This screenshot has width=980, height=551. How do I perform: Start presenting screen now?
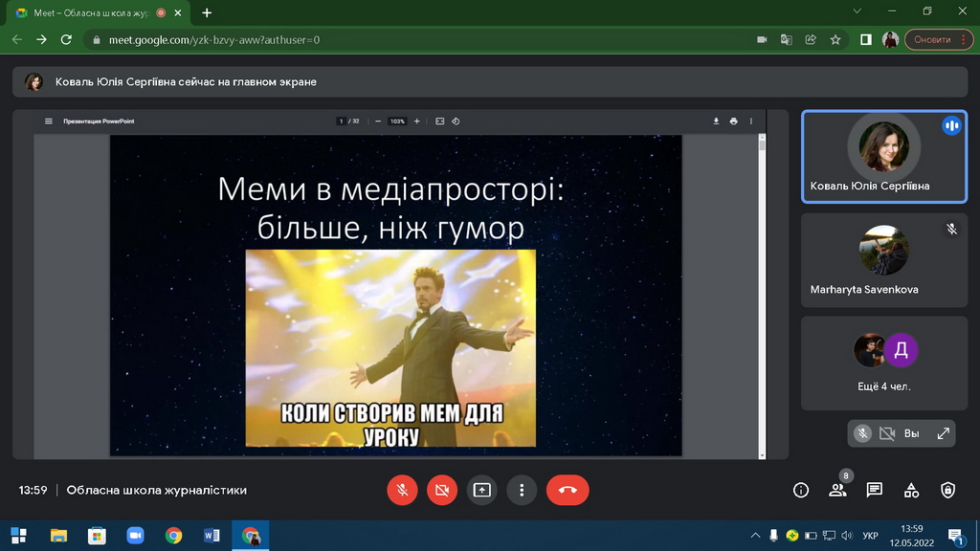[482, 490]
